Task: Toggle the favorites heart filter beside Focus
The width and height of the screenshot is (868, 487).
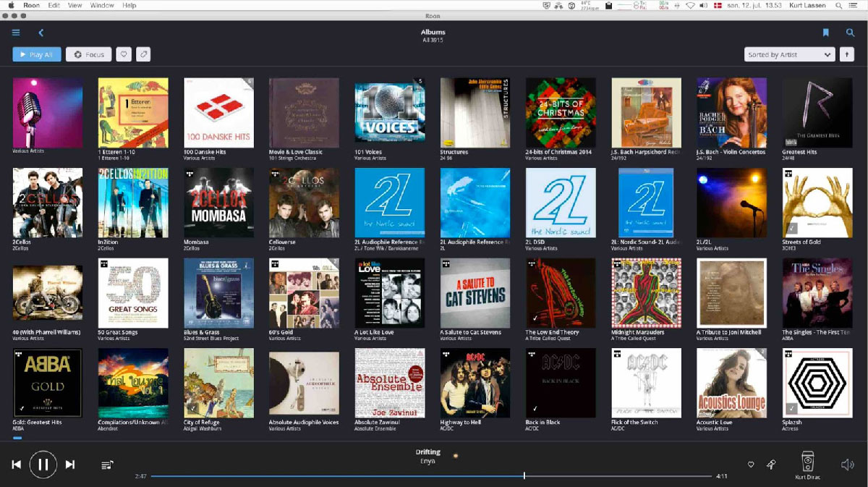Action: (124, 54)
